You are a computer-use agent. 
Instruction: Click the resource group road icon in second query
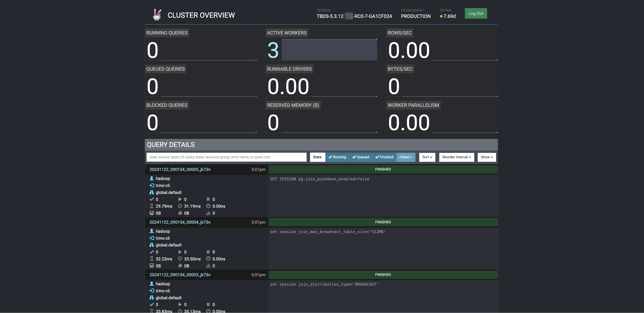tap(151, 245)
